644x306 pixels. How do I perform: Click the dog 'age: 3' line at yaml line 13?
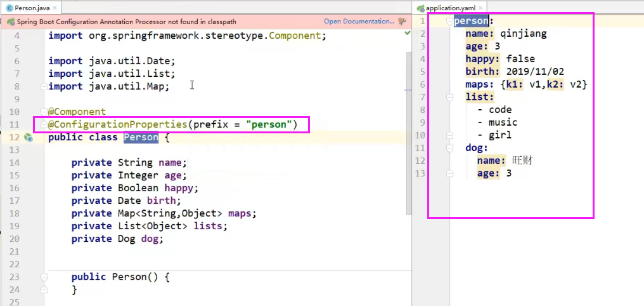[x=494, y=173]
